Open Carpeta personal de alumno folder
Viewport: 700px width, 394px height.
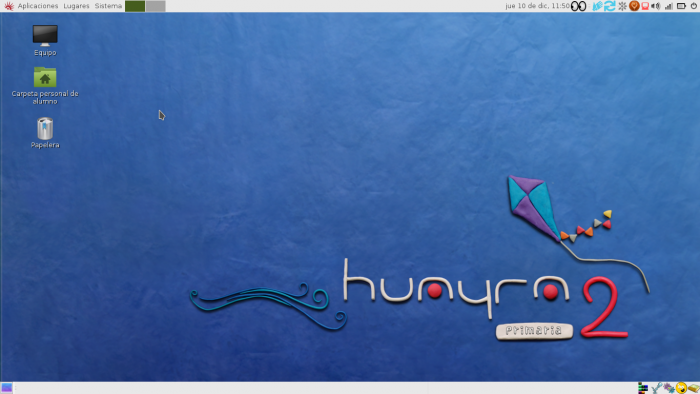[45, 86]
